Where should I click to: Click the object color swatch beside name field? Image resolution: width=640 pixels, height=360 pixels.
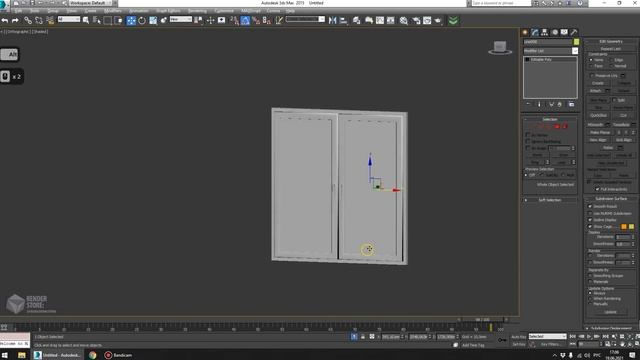[576, 42]
